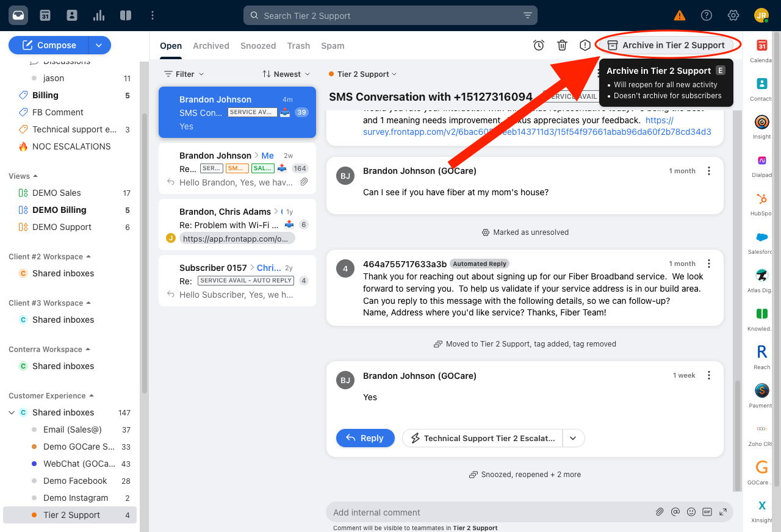Switch to the Spam tab
Viewport: 781px width, 532px height.
[x=333, y=46]
